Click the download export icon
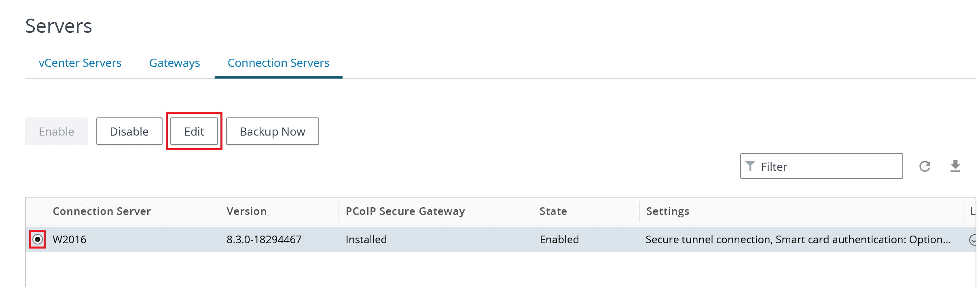This screenshot has width=980, height=287. [955, 166]
